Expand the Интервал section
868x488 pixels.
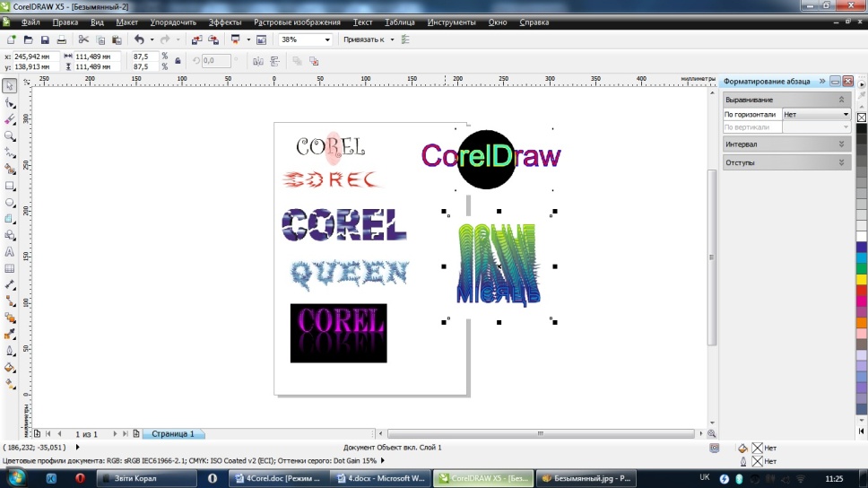(841, 144)
